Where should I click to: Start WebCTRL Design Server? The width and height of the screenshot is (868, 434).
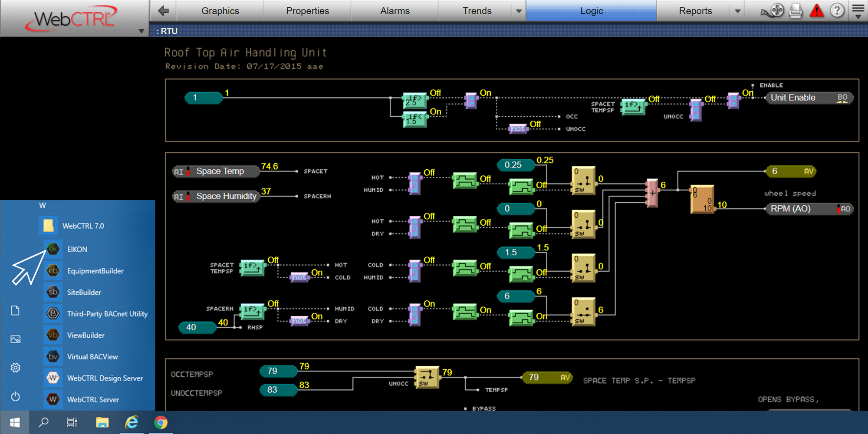(105, 378)
